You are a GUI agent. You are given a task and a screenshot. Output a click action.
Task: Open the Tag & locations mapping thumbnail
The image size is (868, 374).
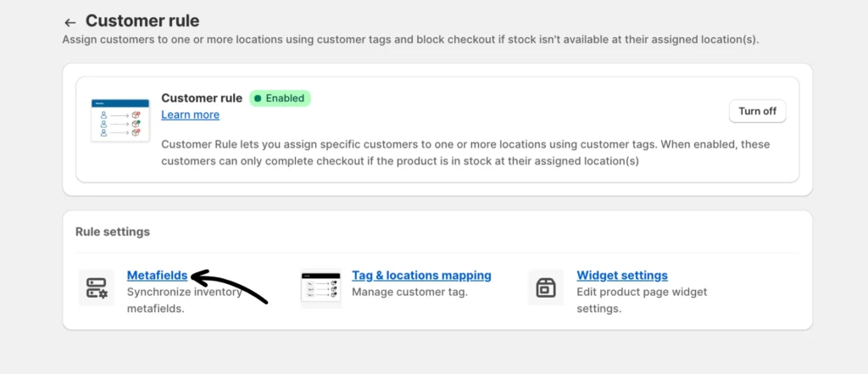pyautogui.click(x=320, y=287)
